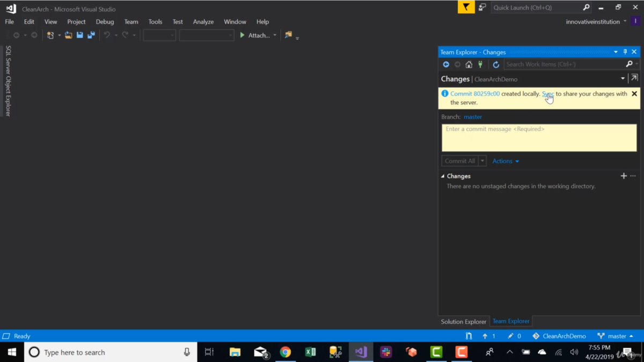Open the Team menu
644x362 pixels.
131,22
